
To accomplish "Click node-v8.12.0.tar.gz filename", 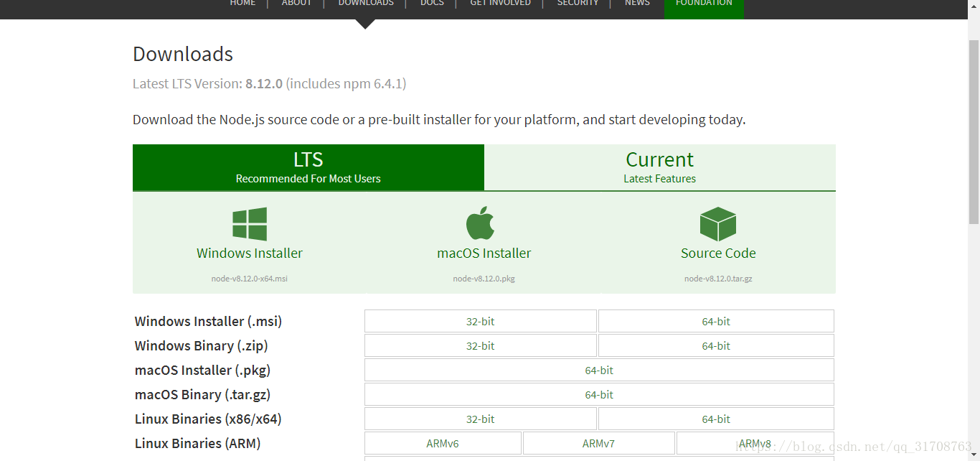I will pyautogui.click(x=718, y=279).
